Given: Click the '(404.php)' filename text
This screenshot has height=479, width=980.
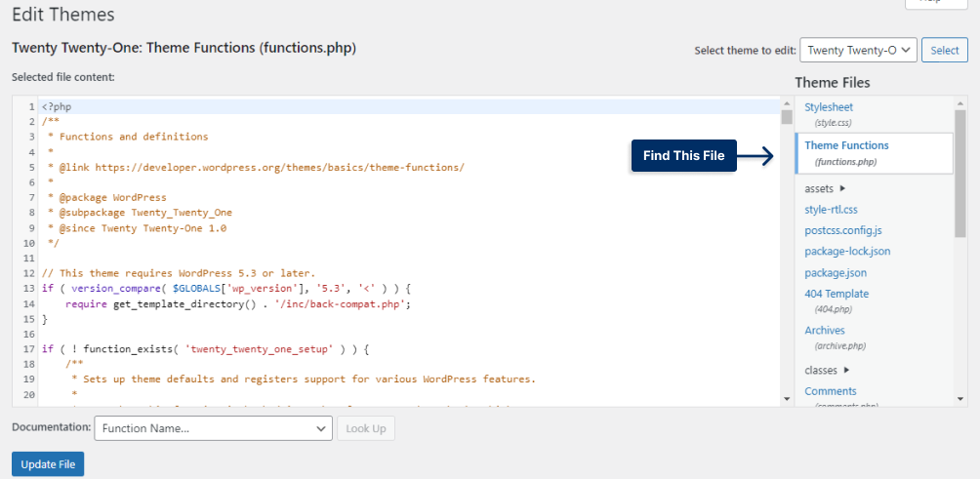Looking at the screenshot, I should pos(834,309).
